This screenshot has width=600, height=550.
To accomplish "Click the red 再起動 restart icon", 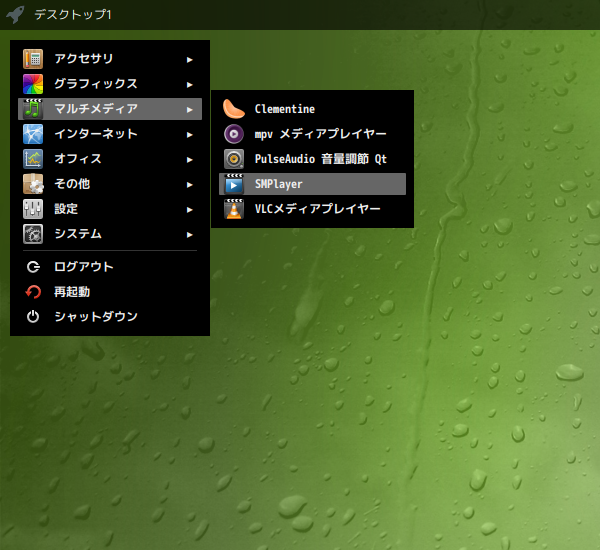I will (33, 292).
